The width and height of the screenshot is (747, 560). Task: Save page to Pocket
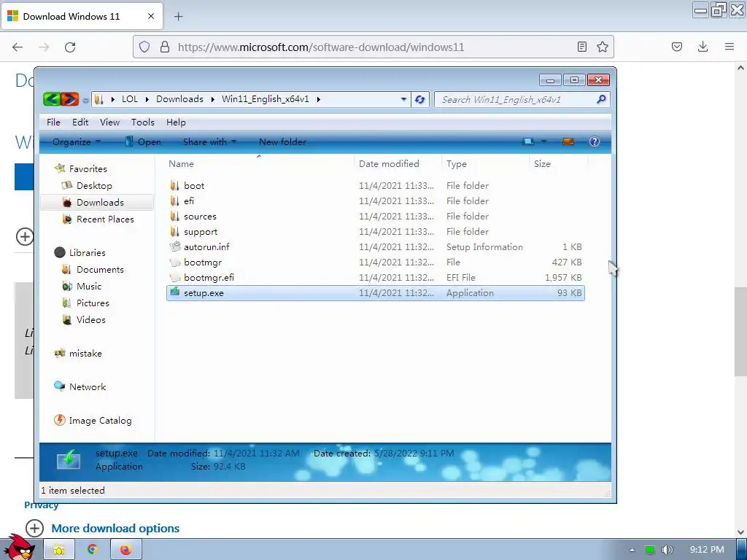pyautogui.click(x=676, y=47)
